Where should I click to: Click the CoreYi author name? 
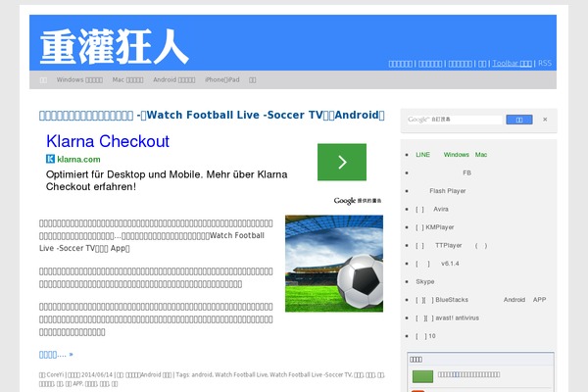56,374
